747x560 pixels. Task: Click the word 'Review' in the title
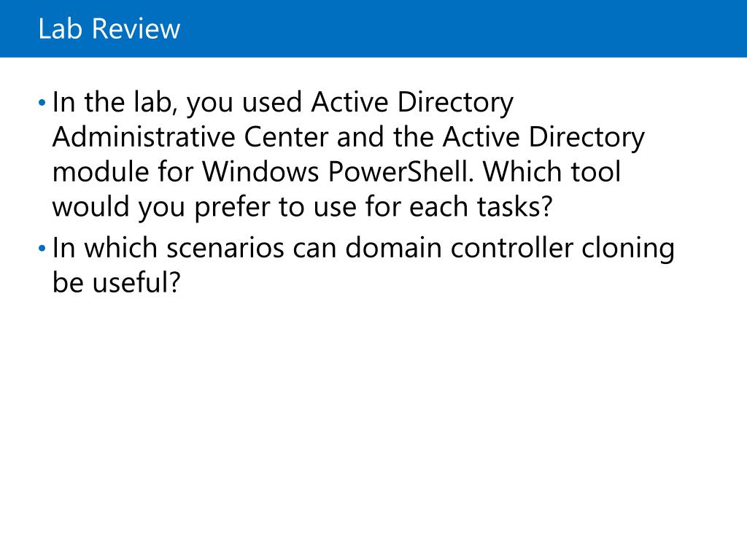tap(136, 28)
